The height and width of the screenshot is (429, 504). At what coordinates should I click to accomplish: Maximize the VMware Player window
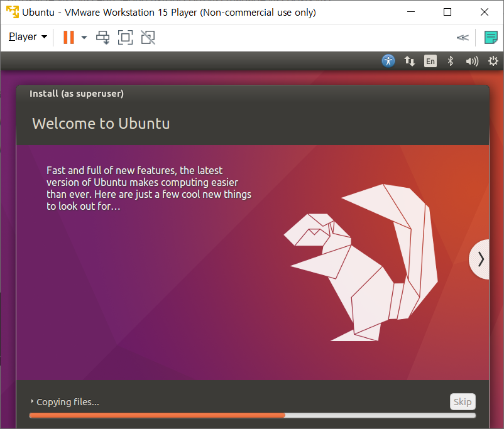pyautogui.click(x=447, y=12)
